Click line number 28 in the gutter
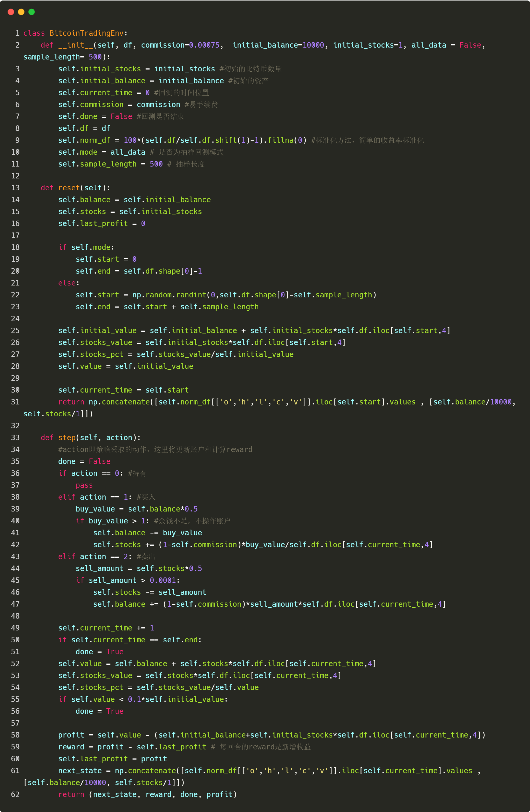 (15, 366)
